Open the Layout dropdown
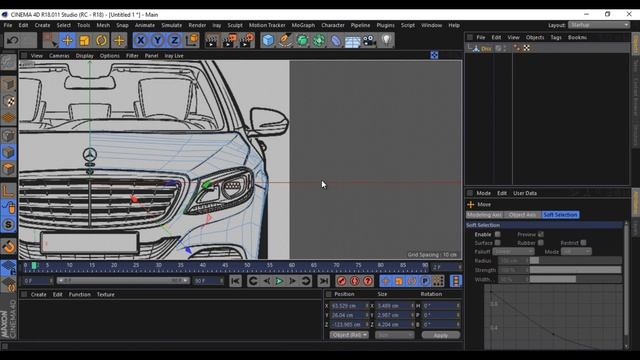This screenshot has width=640, height=360. [599, 25]
